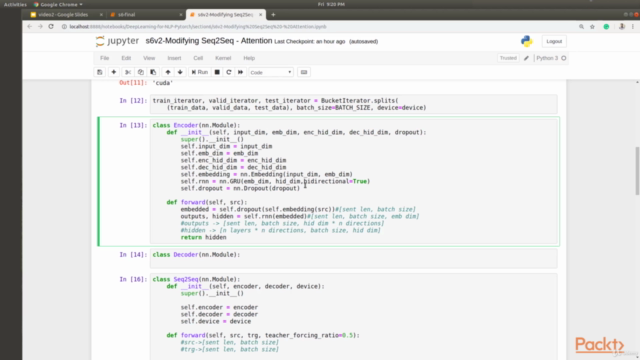The image size is (640, 360).
Task: Reload the current page
Action: pyautogui.click(x=51, y=27)
